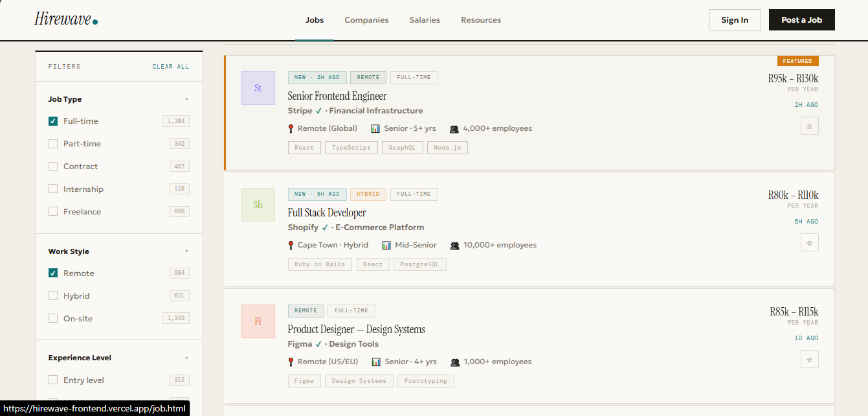The image size is (868, 416).
Task: Switch to the Salaries tab
Action: 425,20
